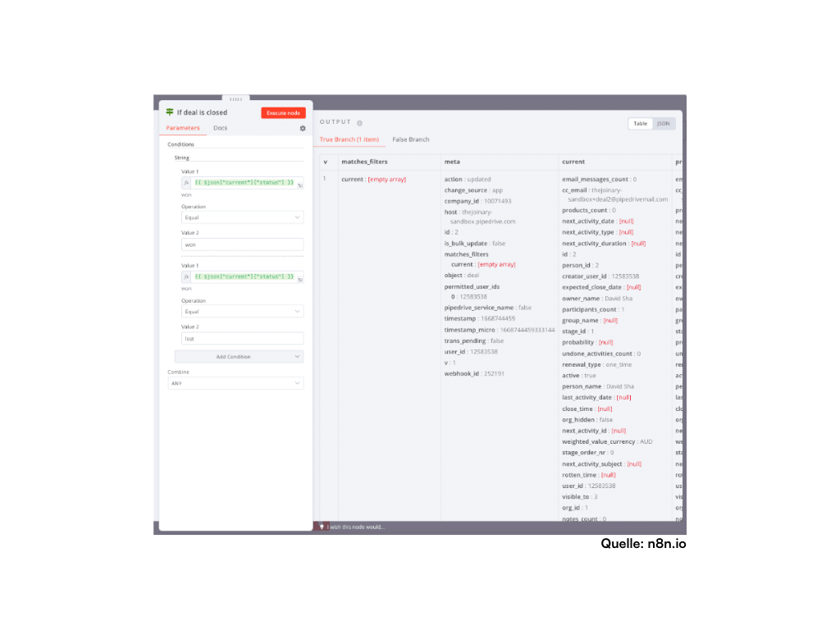Click Value 2 field containing lost
The image size is (840, 630).
242,338
